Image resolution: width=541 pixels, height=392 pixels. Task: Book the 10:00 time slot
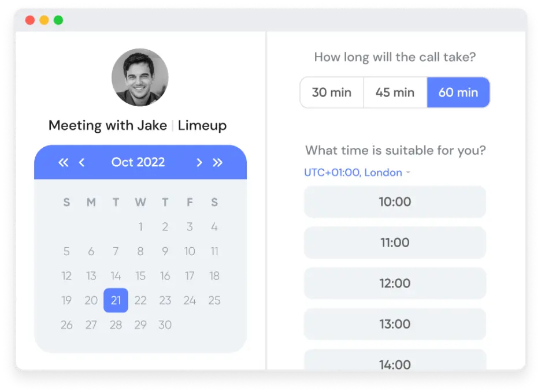pos(395,201)
